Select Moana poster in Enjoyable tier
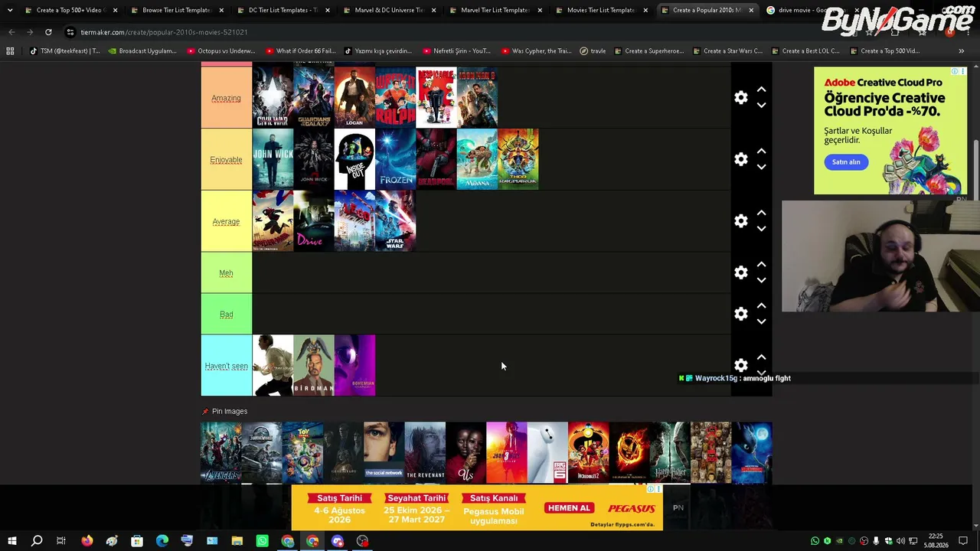980x551 pixels. coord(477,159)
